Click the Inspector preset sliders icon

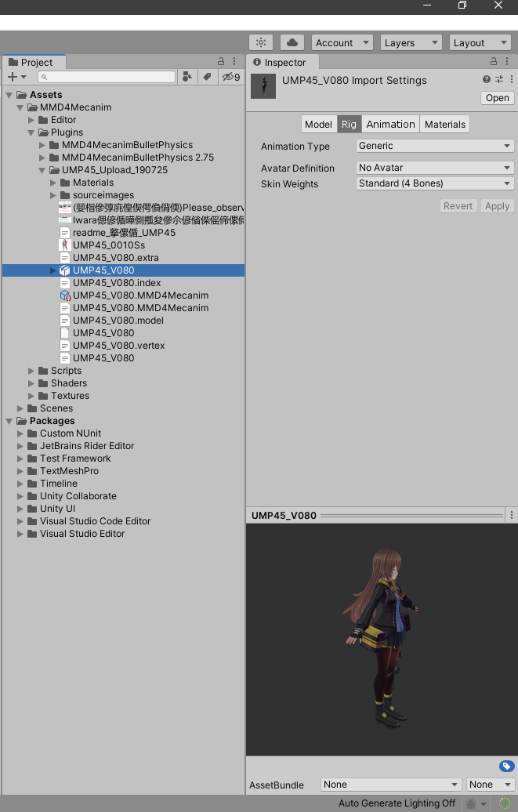point(499,80)
